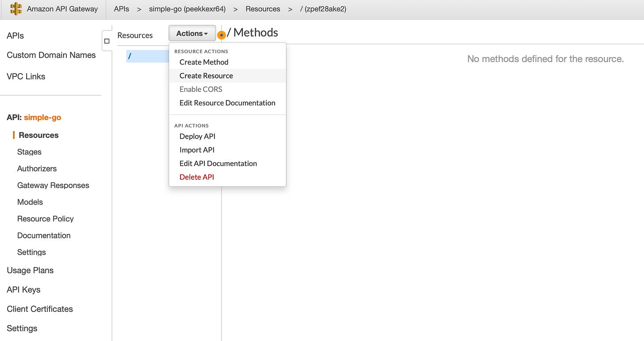Open Documentation in the sidebar
This screenshot has height=341, width=644.
(44, 236)
